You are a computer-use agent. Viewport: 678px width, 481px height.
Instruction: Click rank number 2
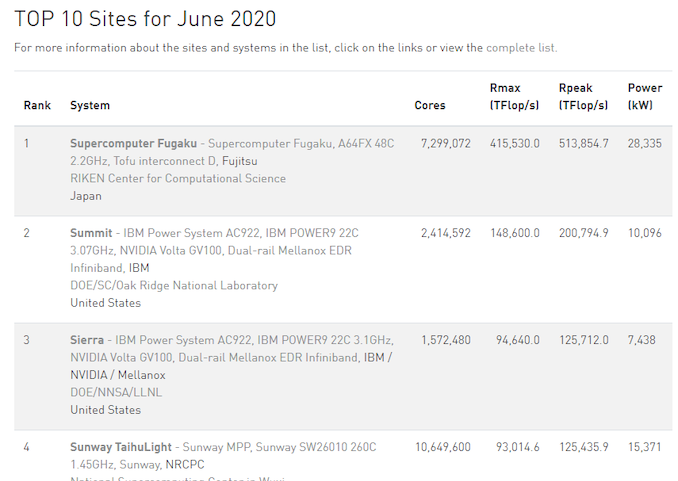(26, 233)
